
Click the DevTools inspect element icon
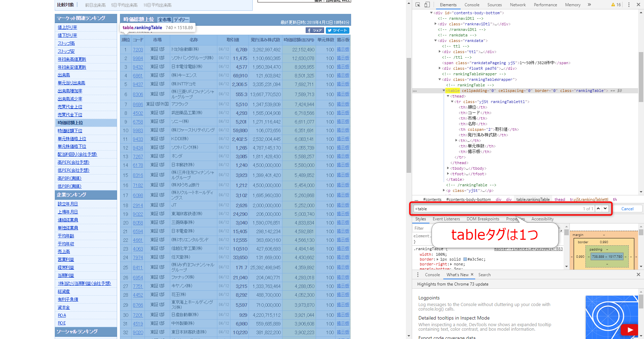pos(418,5)
